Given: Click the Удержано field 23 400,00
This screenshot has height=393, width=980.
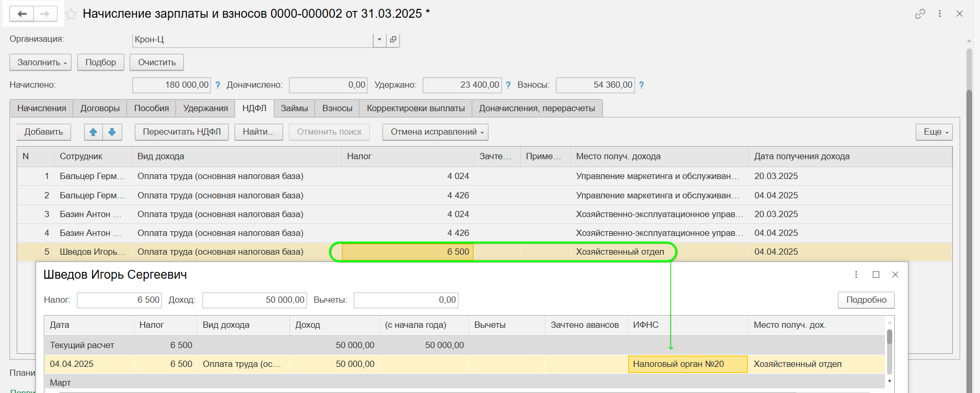Looking at the screenshot, I should [x=462, y=85].
